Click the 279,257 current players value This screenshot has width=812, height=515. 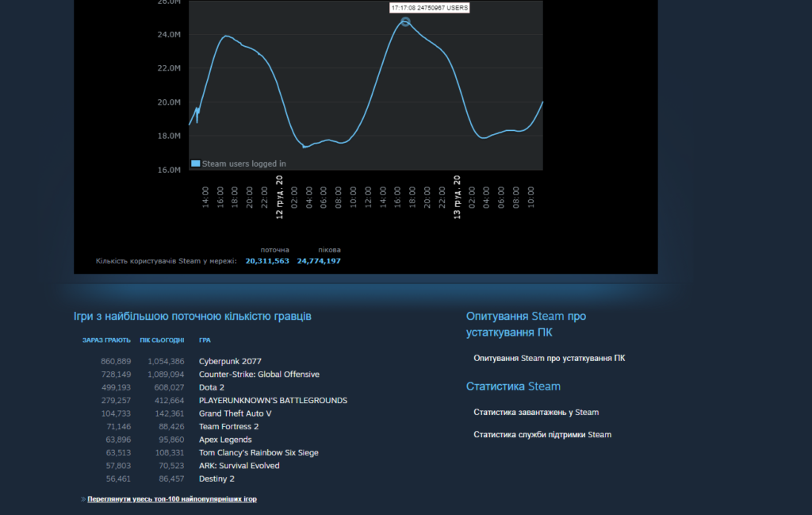coord(116,401)
